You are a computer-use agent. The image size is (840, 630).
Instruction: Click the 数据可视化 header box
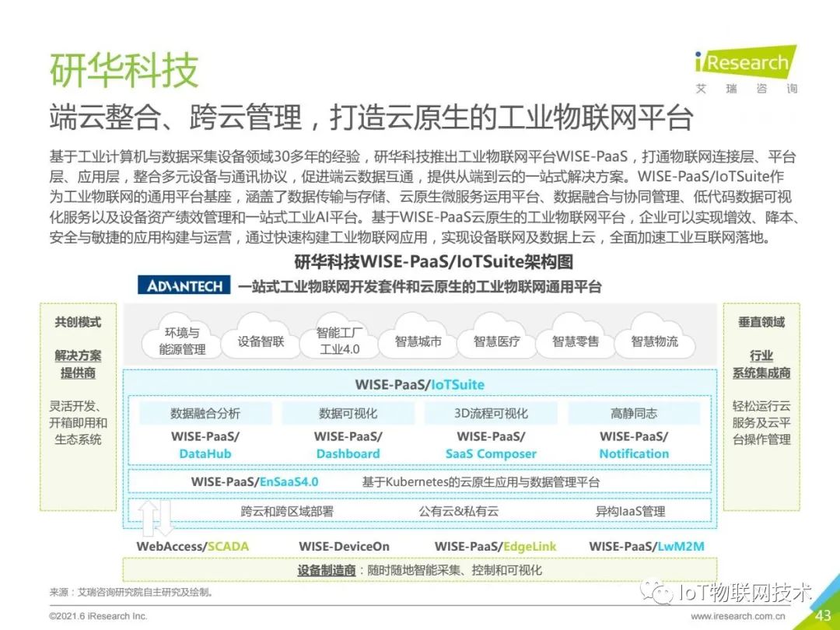click(348, 413)
